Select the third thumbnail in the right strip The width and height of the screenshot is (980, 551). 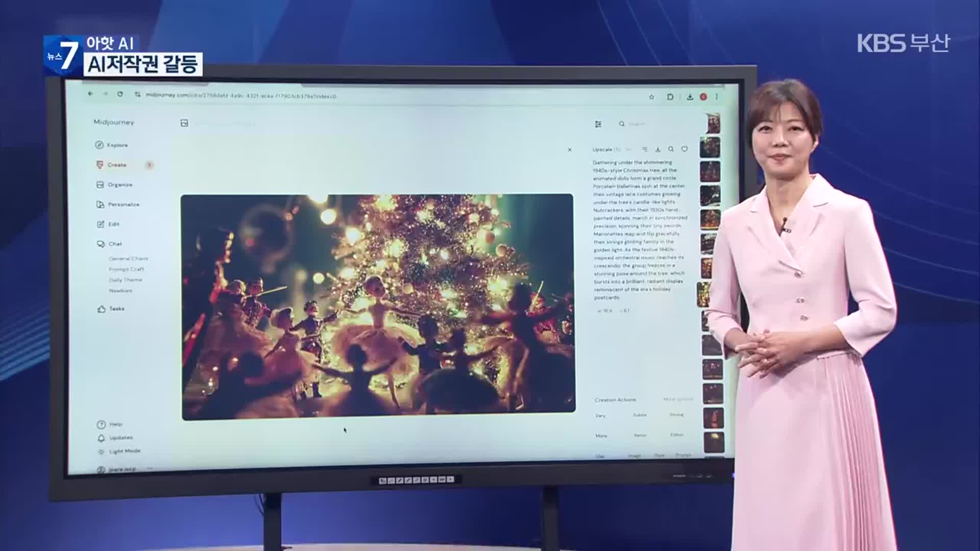click(x=710, y=171)
